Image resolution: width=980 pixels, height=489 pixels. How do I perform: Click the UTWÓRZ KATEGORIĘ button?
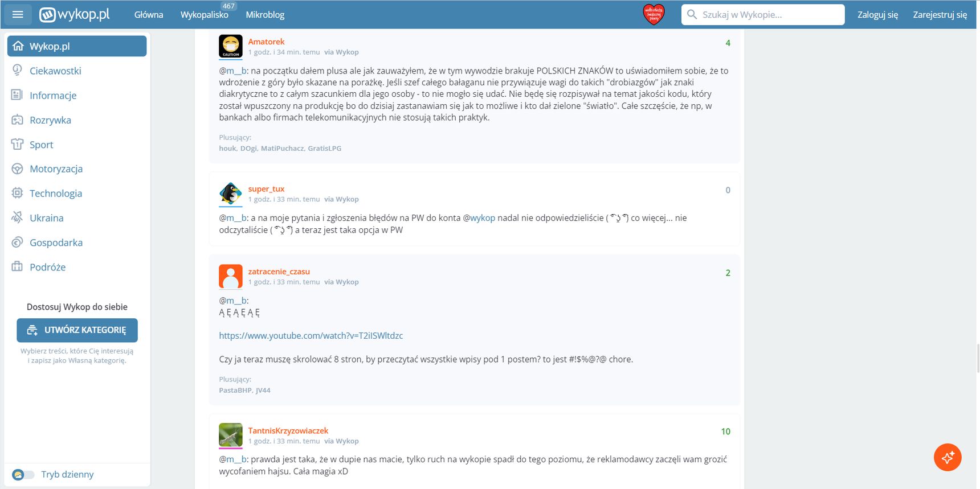coord(77,330)
